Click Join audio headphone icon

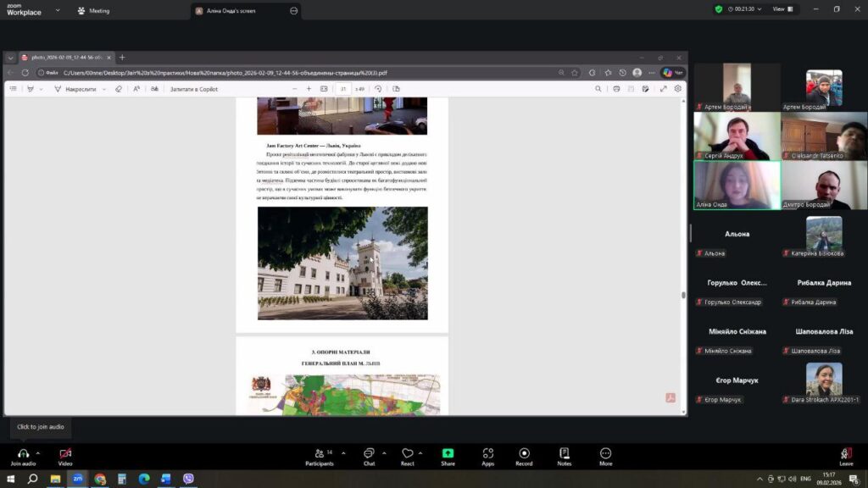[23, 454]
